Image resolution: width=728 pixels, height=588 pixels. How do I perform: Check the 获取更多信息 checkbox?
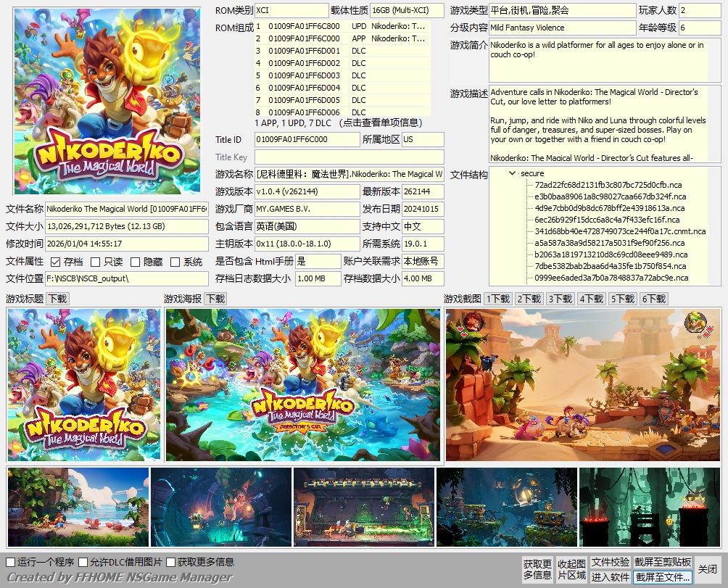pos(171,563)
